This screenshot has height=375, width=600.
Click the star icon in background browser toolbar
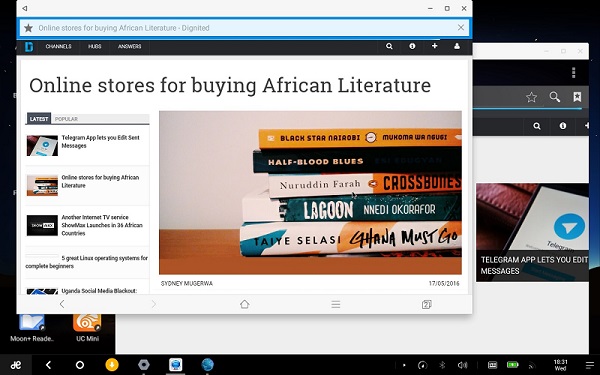[x=532, y=97]
